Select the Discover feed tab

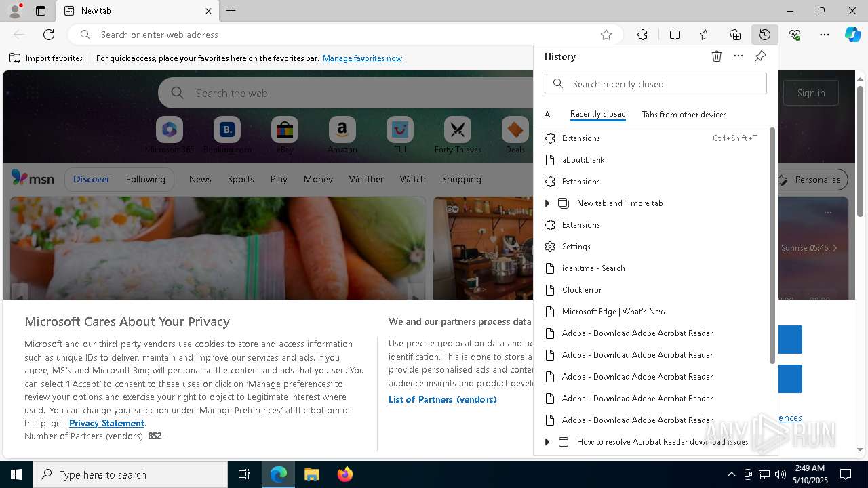point(92,179)
